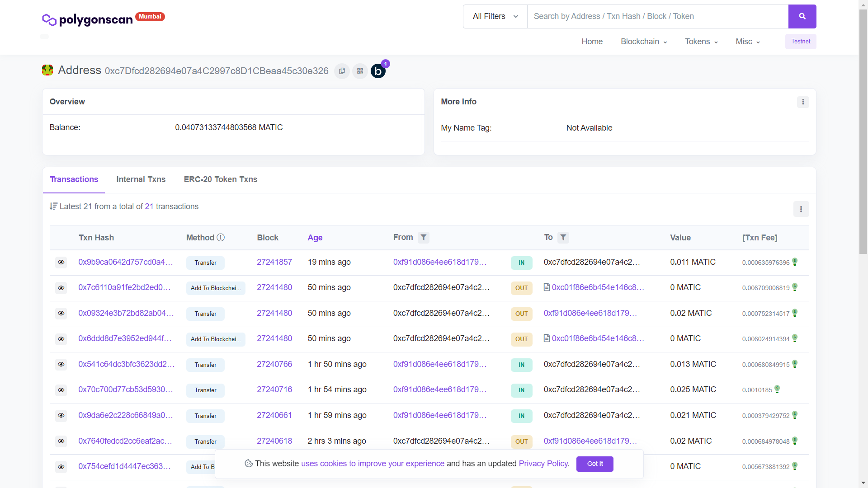Switch to ERC-20 Token Txns tab
The height and width of the screenshot is (488, 868).
[220, 179]
